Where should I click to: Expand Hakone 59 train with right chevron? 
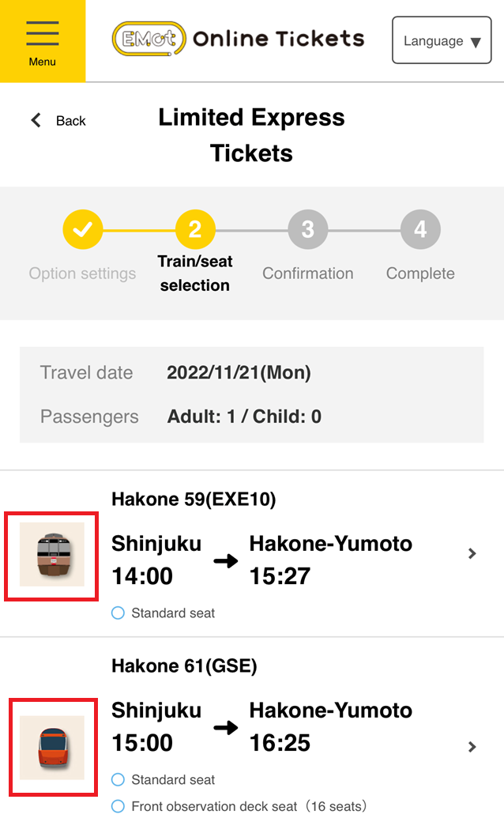(x=472, y=554)
